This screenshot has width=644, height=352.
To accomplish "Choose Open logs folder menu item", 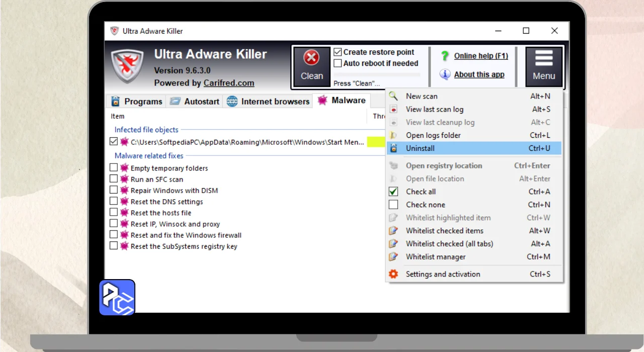I will pos(474,135).
